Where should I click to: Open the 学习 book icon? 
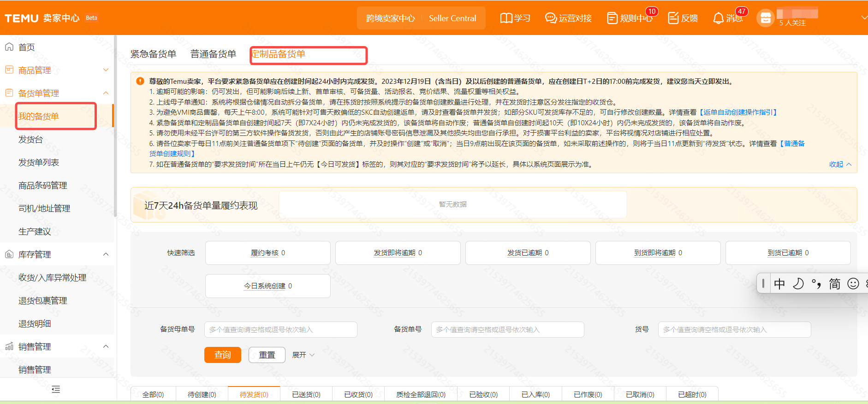(x=506, y=18)
